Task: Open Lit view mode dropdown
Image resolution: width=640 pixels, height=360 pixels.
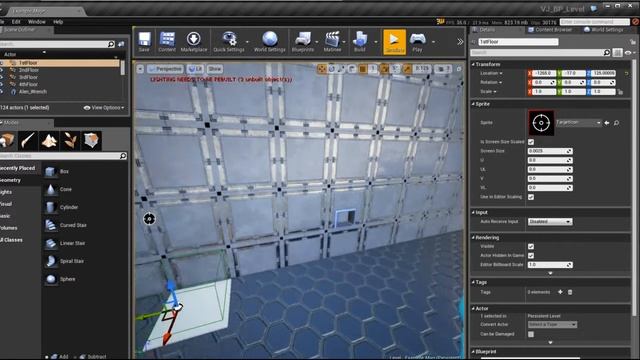Action: tap(196, 69)
